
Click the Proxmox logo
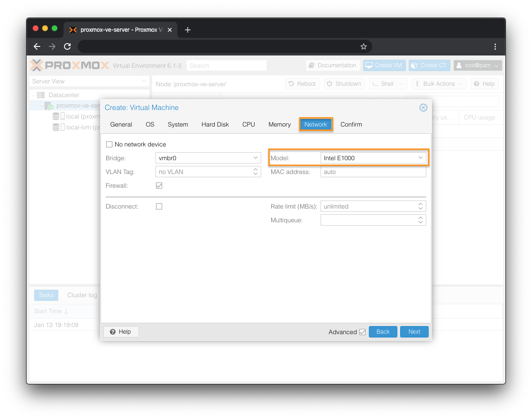pyautogui.click(x=70, y=65)
